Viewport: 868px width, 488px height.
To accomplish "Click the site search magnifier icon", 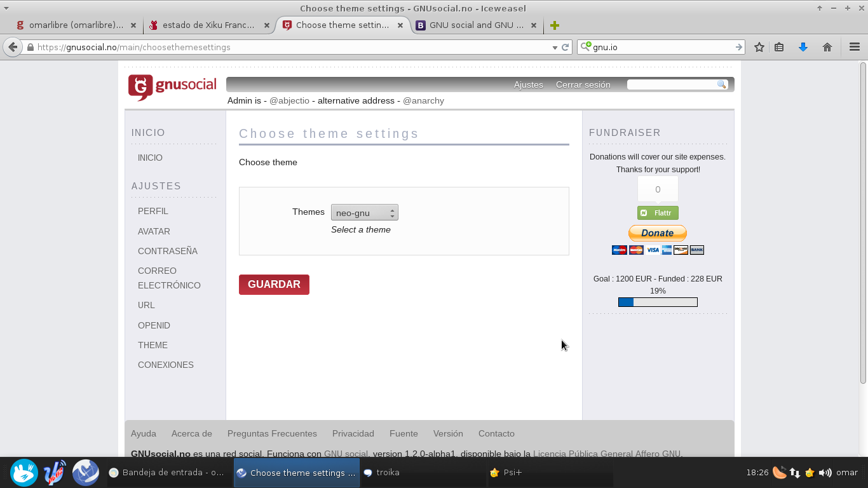I will pyautogui.click(x=721, y=85).
